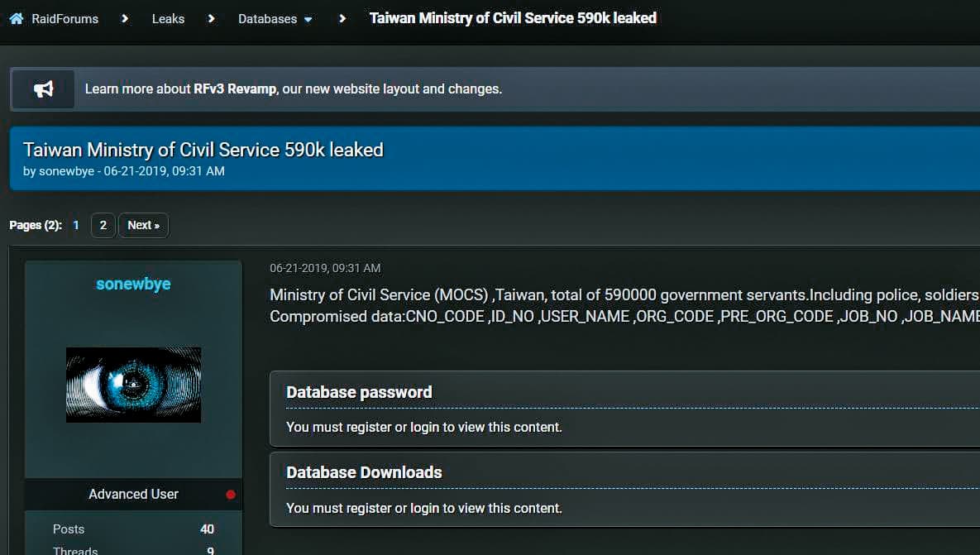
Task: Click the home icon beside RaidForums
Action: pyautogui.click(x=17, y=19)
